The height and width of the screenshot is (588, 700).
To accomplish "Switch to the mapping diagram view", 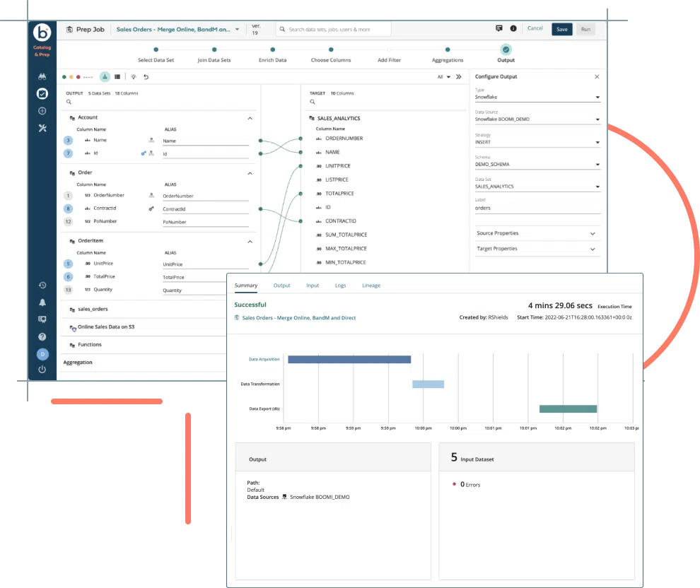I will [105, 77].
